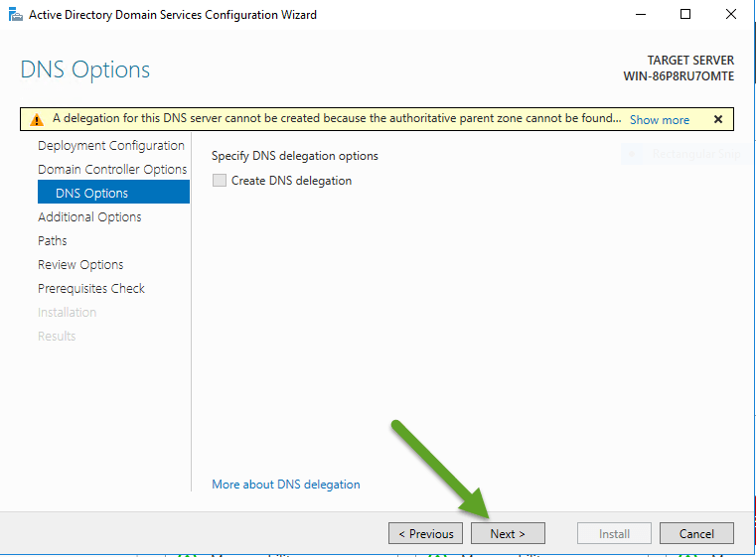
Task: Click Next to continue the wizard
Action: click(508, 533)
